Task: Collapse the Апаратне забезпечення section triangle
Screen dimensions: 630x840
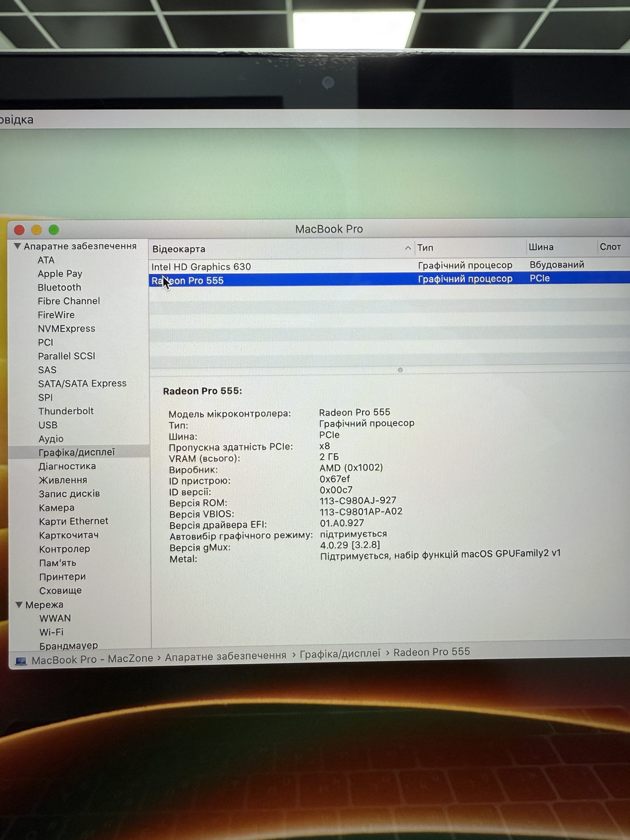Action: (17, 246)
